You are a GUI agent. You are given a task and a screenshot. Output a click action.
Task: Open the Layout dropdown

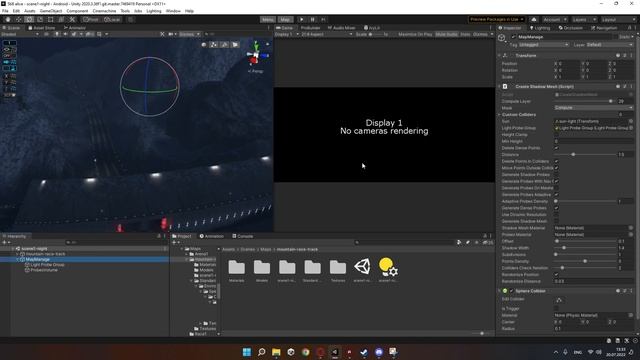(x=619, y=20)
